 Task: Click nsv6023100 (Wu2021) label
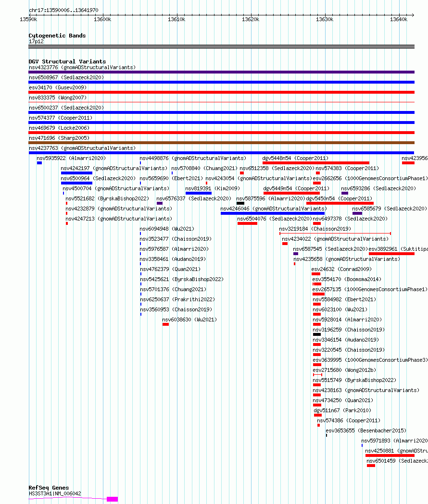point(340,309)
